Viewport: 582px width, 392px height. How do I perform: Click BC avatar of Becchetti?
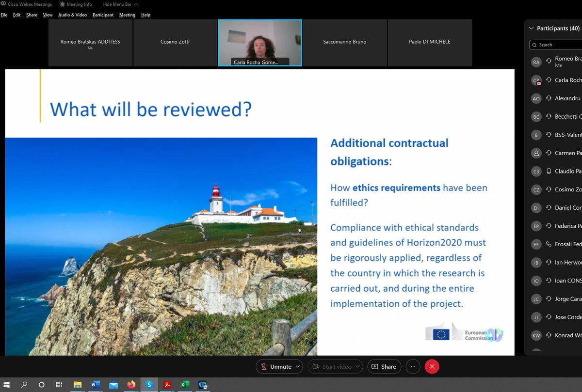(x=536, y=117)
